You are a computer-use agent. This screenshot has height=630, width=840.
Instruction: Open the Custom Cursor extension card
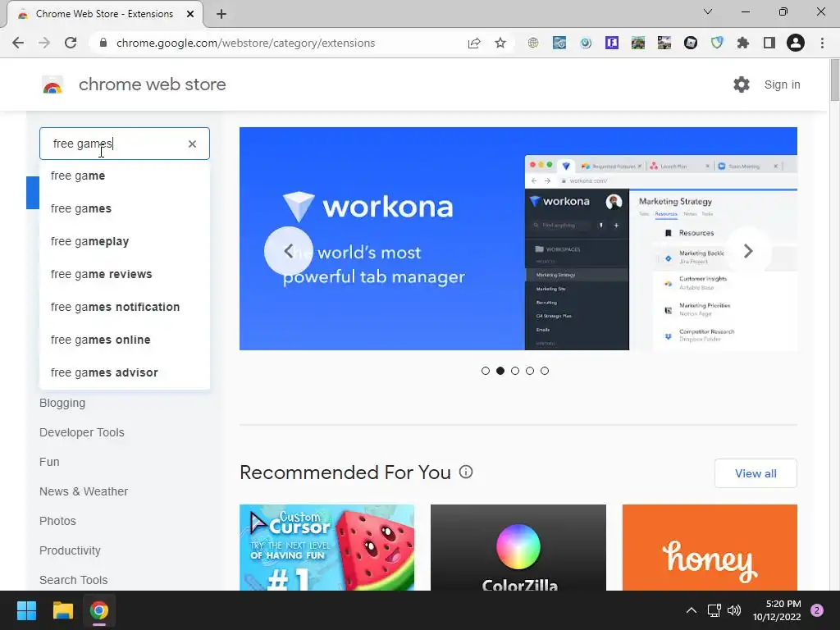(326, 547)
